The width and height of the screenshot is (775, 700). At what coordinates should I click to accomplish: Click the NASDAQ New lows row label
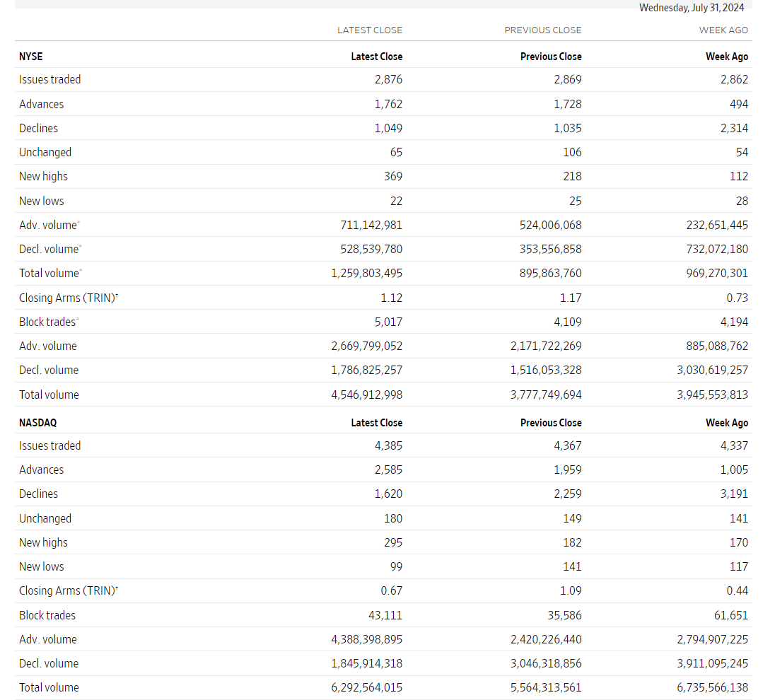tap(42, 567)
